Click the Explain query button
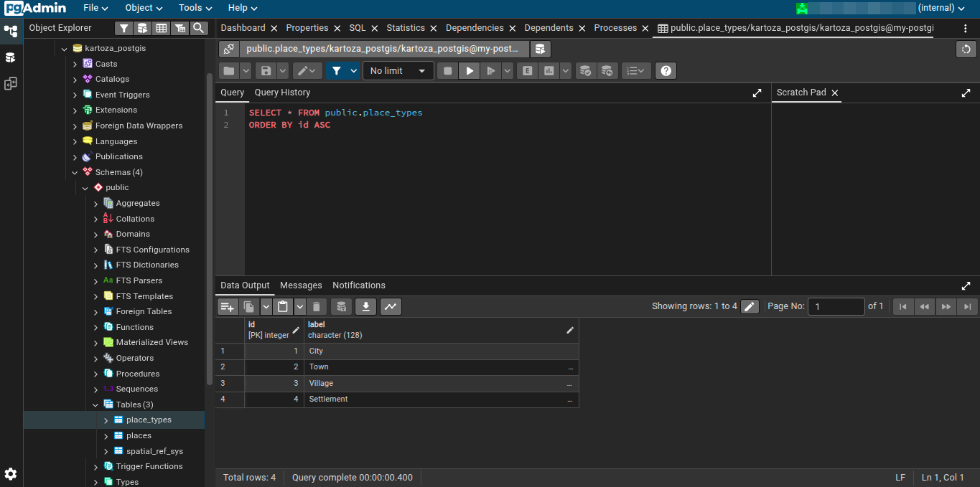Viewport: 980px width, 487px height. 528,71
